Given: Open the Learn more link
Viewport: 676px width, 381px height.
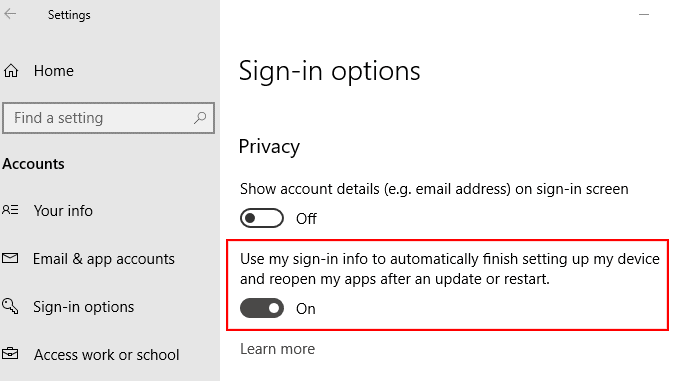Looking at the screenshot, I should tap(277, 349).
